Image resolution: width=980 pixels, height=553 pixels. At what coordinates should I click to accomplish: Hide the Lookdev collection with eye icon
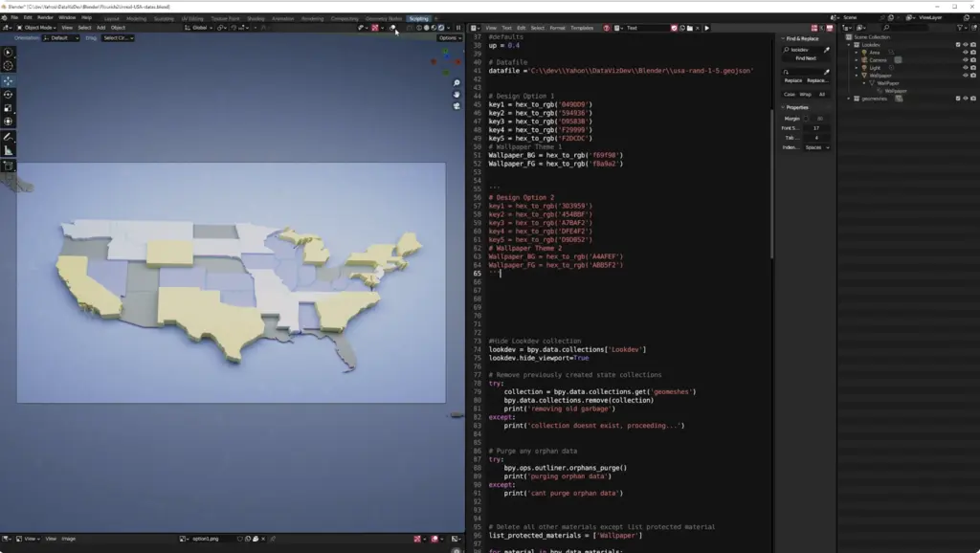(x=965, y=45)
